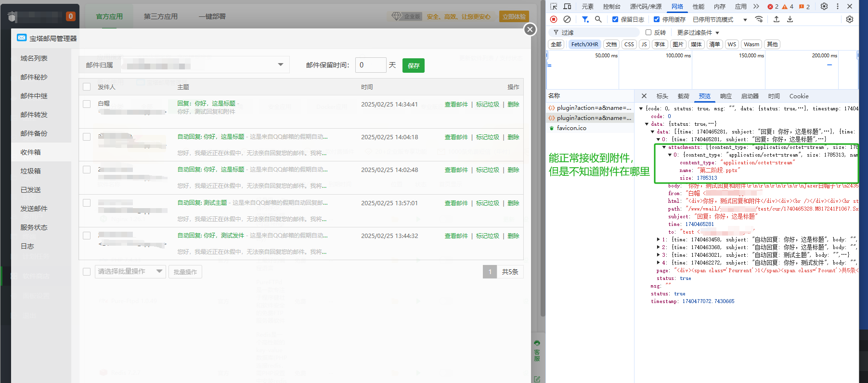The image size is (868, 383).
Task: Open the 邮件归属 mailbox dropdown
Action: (205, 65)
